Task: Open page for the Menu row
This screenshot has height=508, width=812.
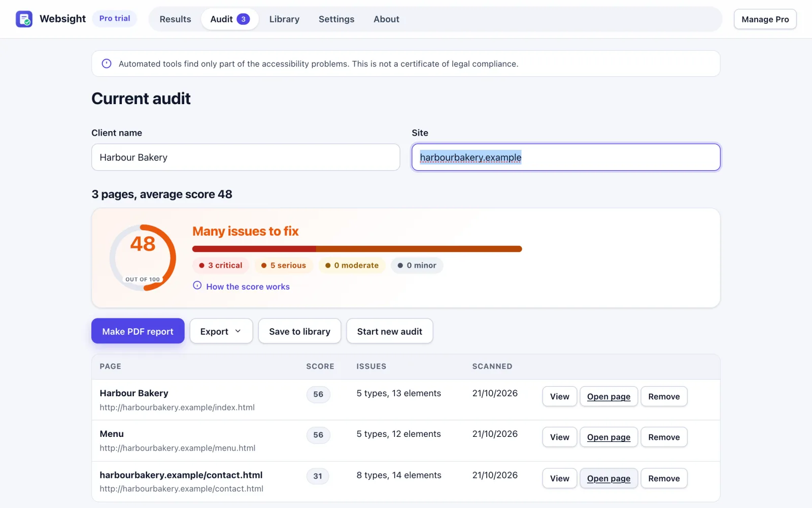Action: click(x=609, y=437)
